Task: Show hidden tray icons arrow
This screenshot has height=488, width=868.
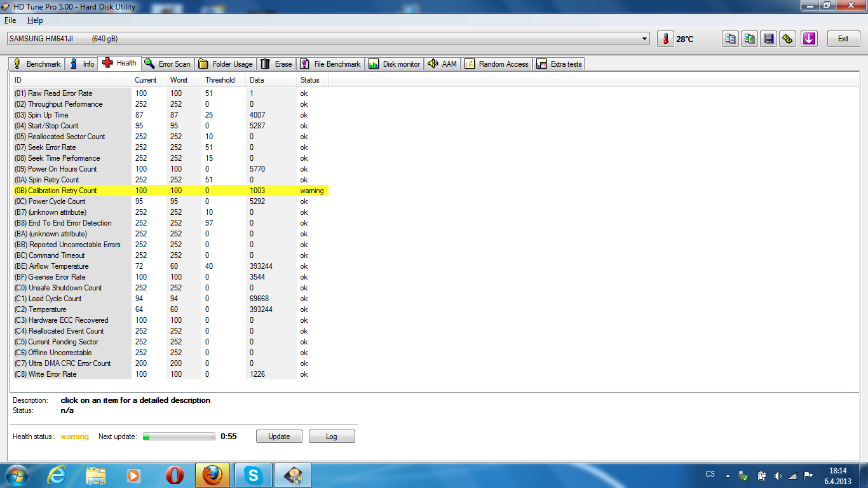Action: (x=728, y=475)
